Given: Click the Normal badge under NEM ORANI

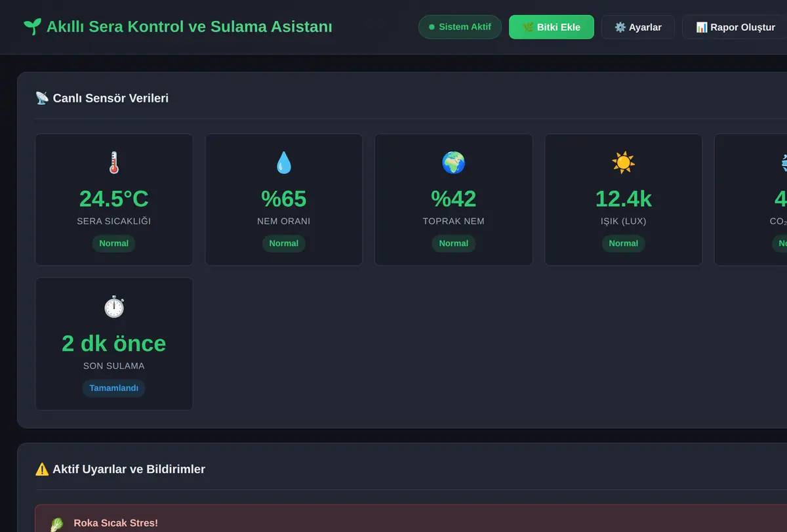Looking at the screenshot, I should pyautogui.click(x=284, y=243).
